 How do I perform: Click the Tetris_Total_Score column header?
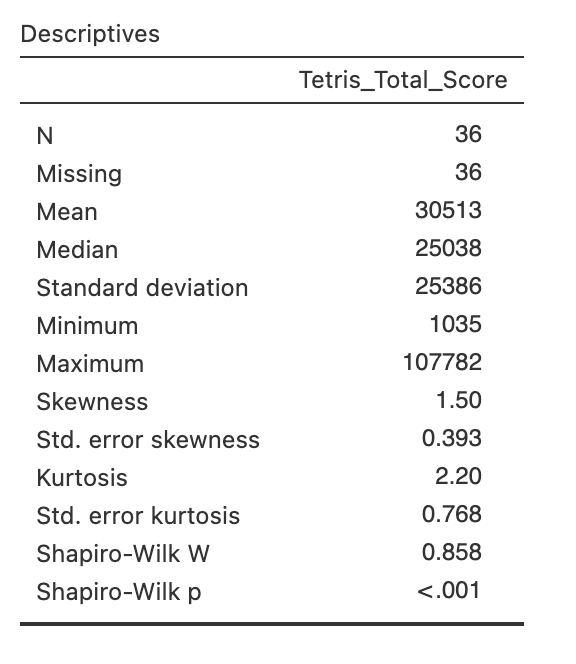[403, 80]
